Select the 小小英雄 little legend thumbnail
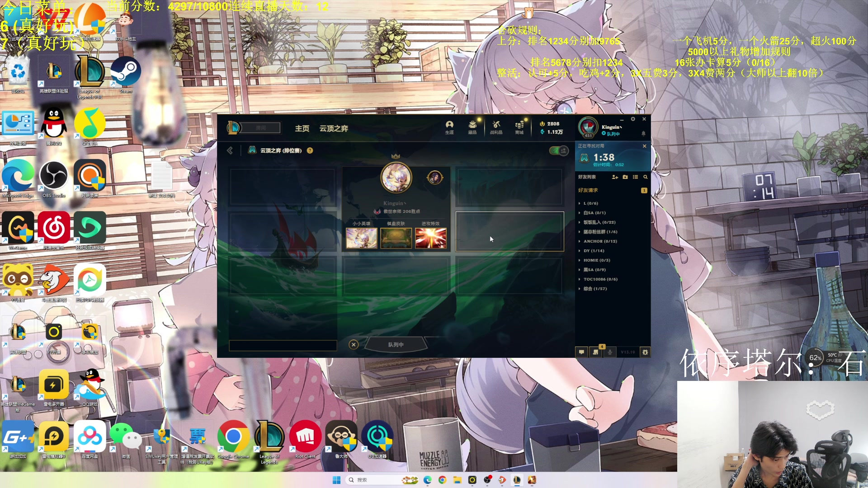This screenshot has height=488, width=868. tap(361, 238)
